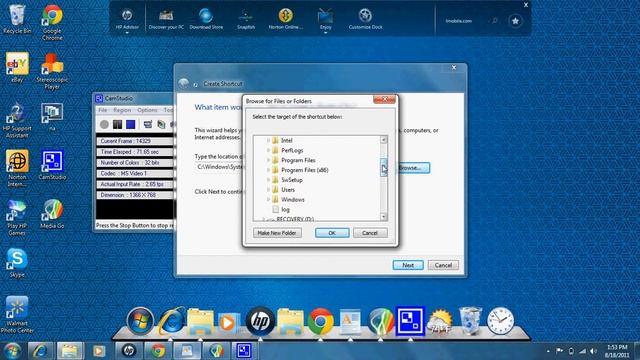Select the Skype desktop icon
The width and height of the screenshot is (640, 360).
point(17,262)
